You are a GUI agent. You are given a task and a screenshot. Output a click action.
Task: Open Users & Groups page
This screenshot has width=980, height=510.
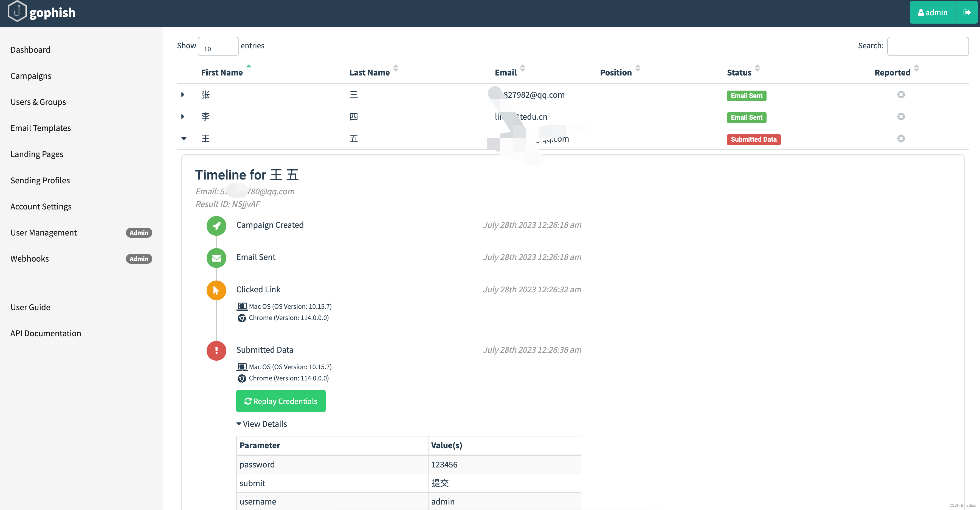coord(38,102)
